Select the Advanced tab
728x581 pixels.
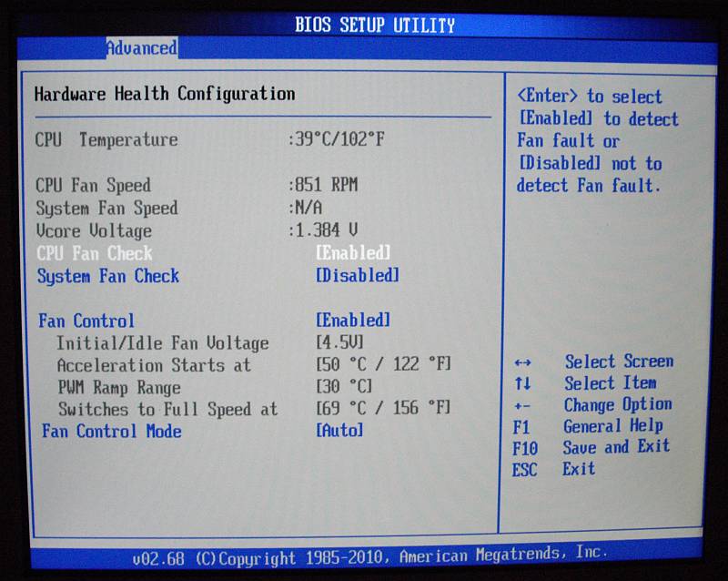142,48
